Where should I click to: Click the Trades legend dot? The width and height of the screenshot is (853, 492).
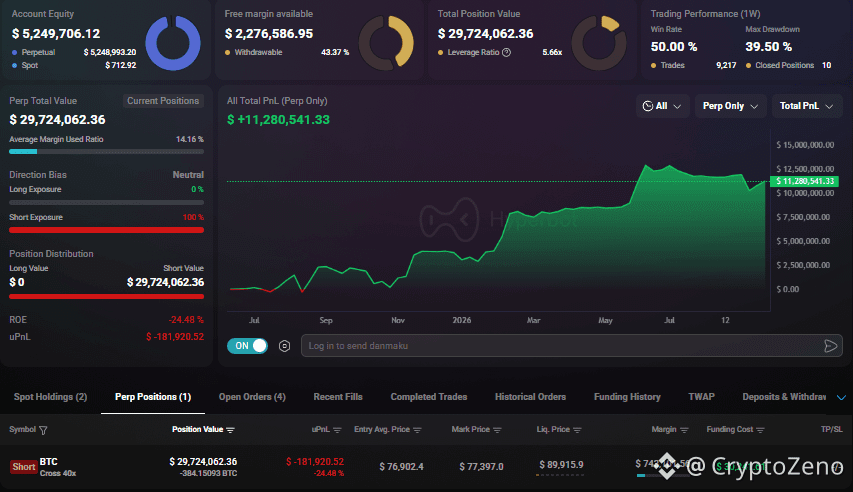tap(653, 65)
